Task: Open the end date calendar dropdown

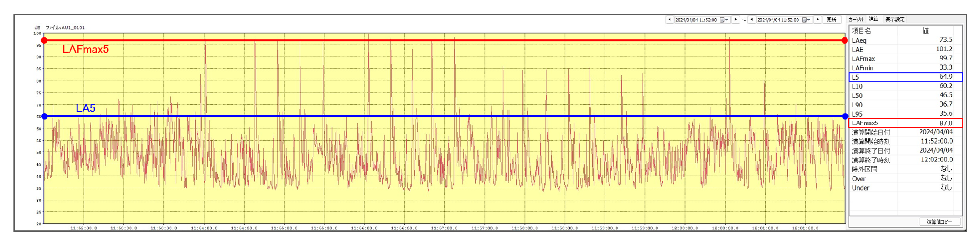Action: point(806,20)
